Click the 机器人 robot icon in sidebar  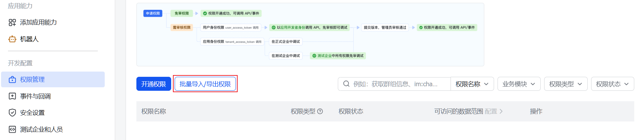tap(12, 39)
